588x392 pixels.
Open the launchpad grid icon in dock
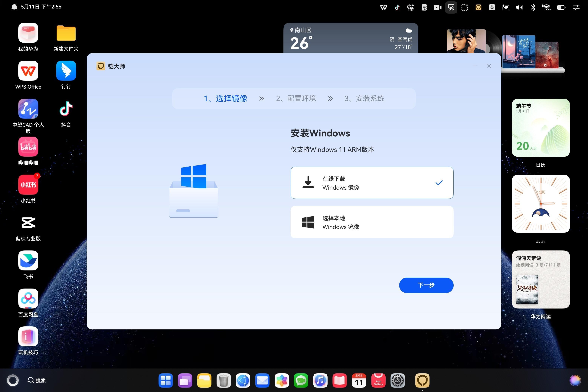click(165, 381)
